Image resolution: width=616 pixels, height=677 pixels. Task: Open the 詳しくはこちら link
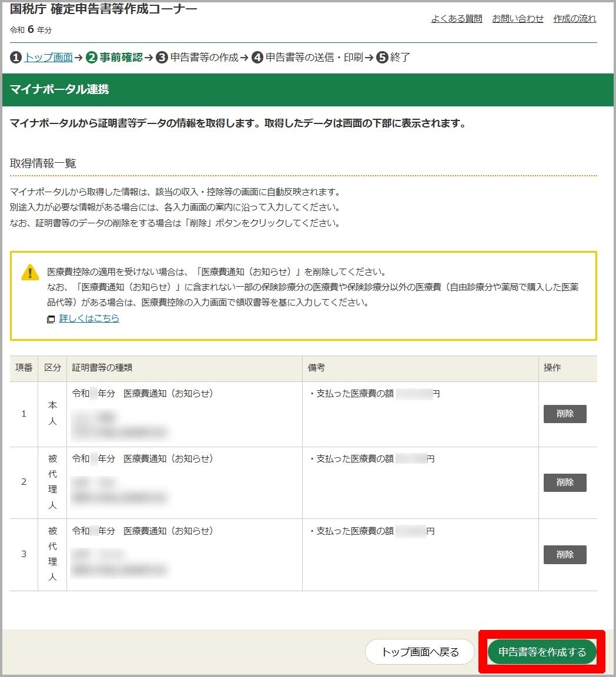pos(89,318)
